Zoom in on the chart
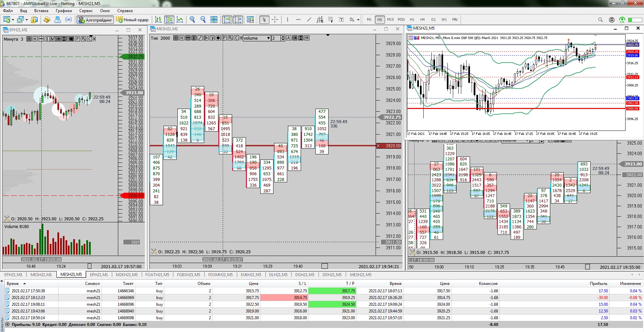644x332 pixels. [192, 20]
